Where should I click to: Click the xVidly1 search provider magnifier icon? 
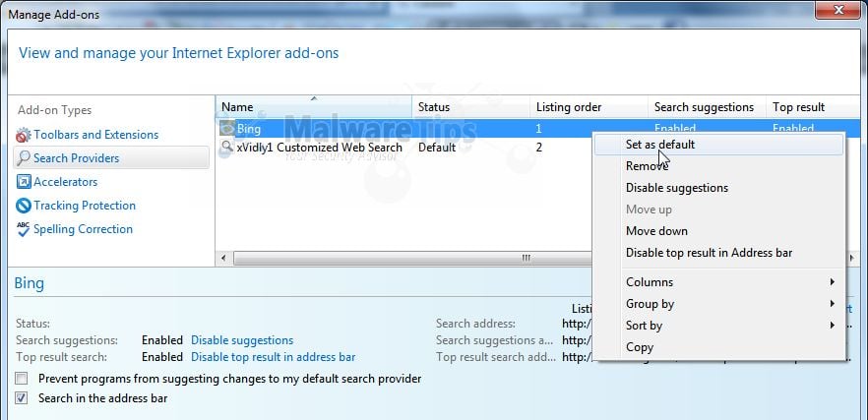227,148
